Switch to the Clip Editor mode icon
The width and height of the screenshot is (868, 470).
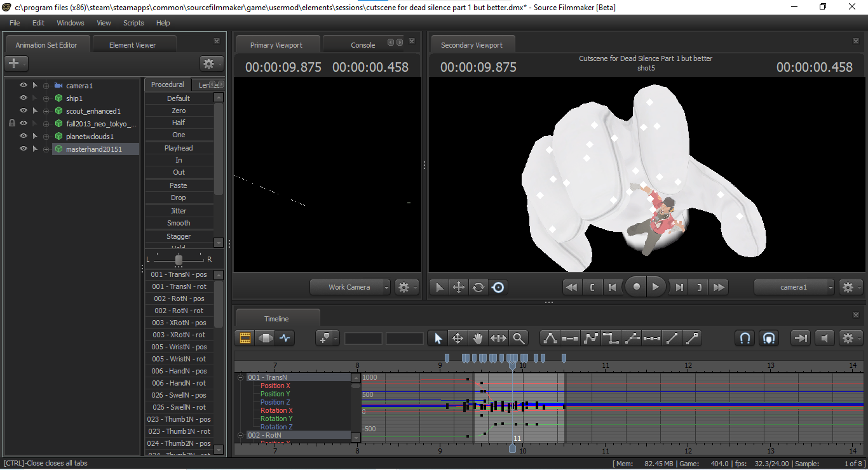click(244, 339)
